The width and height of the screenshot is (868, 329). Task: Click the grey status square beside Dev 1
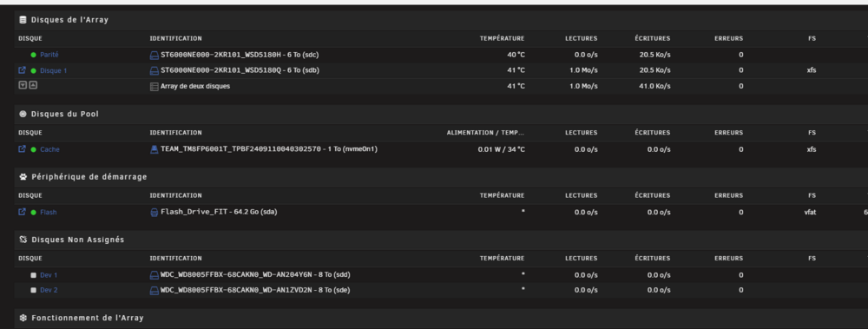point(34,275)
